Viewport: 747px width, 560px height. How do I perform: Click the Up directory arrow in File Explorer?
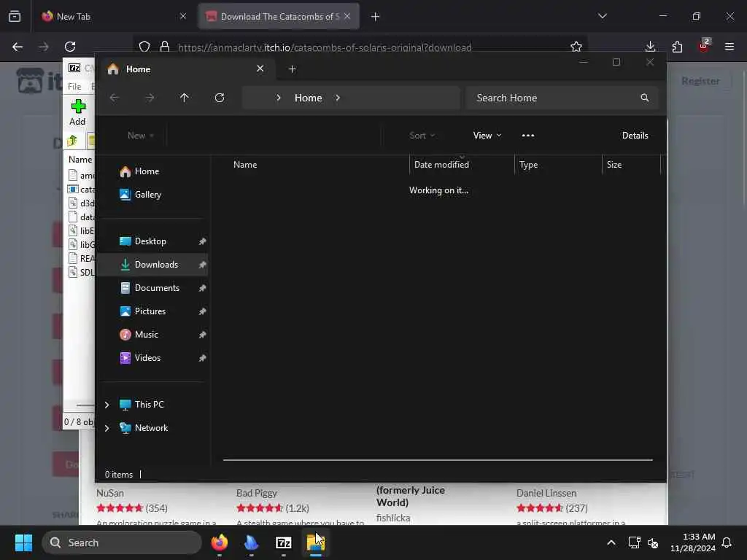(184, 98)
